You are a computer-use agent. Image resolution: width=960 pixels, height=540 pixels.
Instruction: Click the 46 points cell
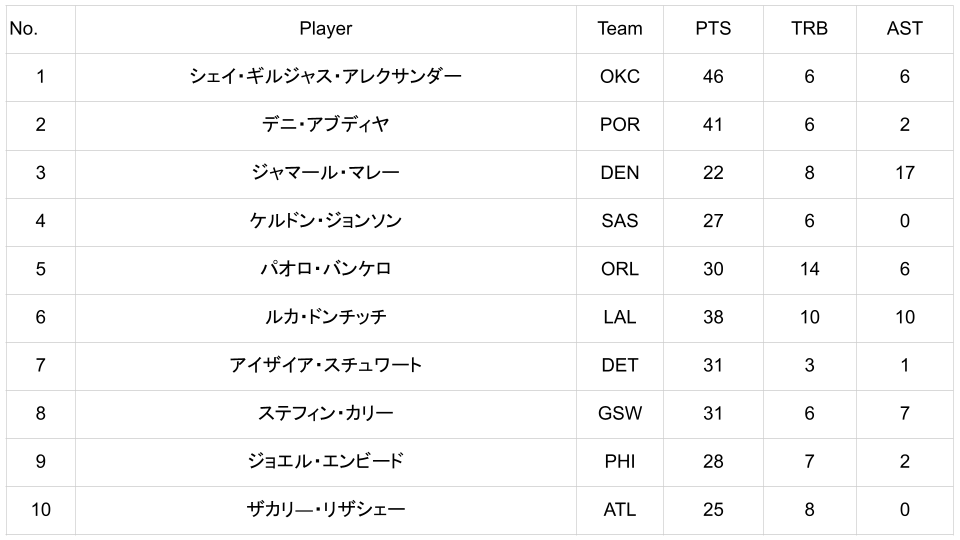[x=713, y=77]
